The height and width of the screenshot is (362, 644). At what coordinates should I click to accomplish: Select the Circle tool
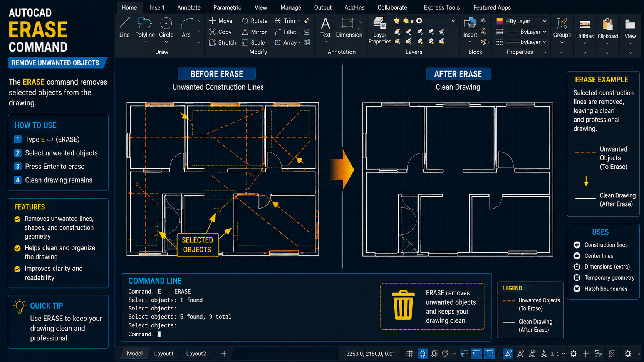[166, 27]
